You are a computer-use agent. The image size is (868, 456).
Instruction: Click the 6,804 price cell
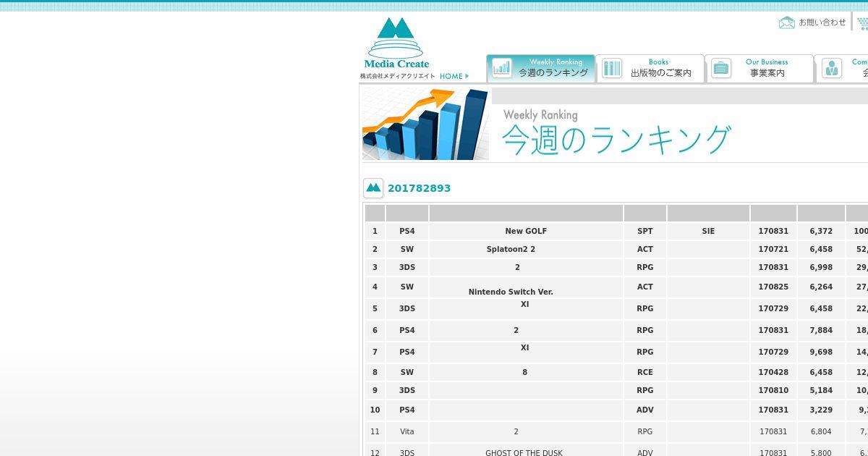click(821, 431)
